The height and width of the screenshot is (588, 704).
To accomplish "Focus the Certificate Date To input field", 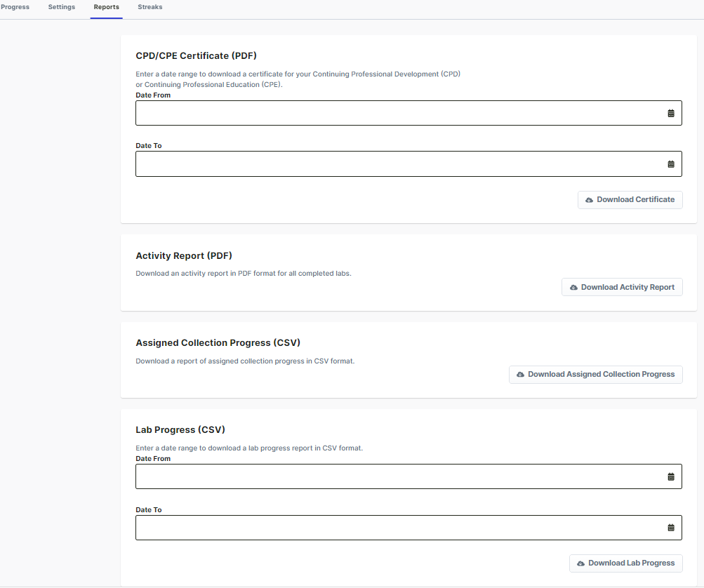I will click(393, 164).
